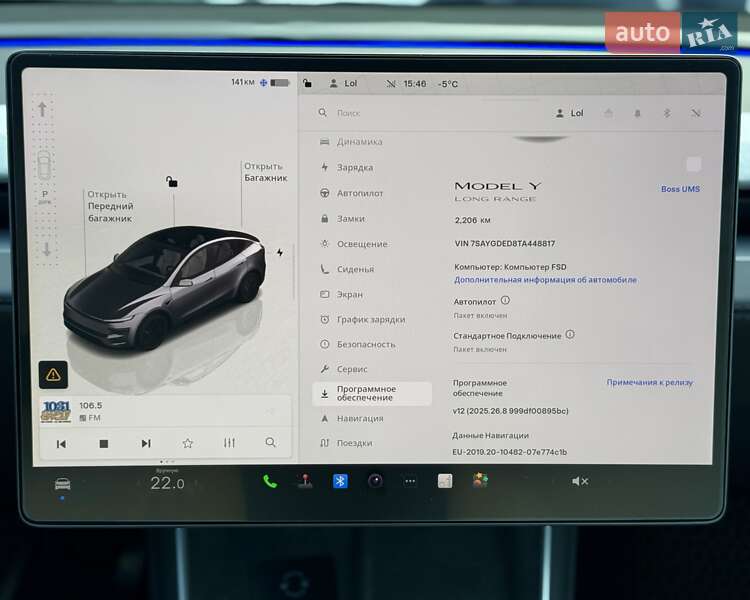Tap the Model Y Long Range title

497,191
